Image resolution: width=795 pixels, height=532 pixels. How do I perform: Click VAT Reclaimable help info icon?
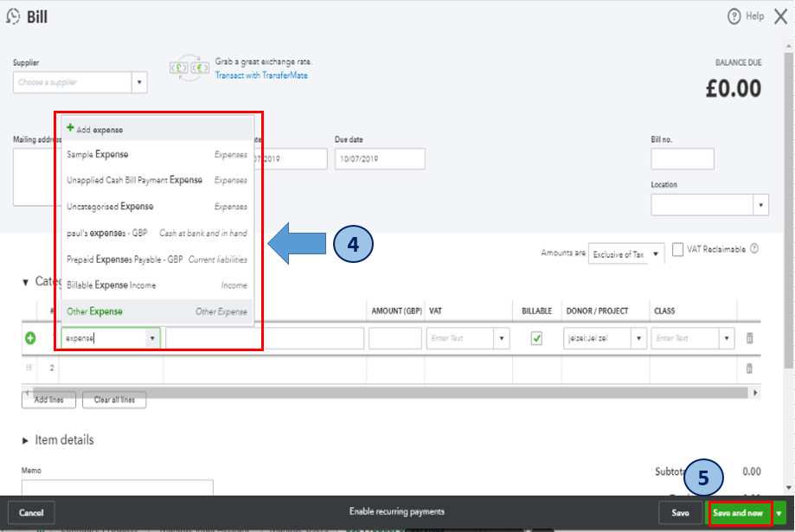click(x=754, y=248)
